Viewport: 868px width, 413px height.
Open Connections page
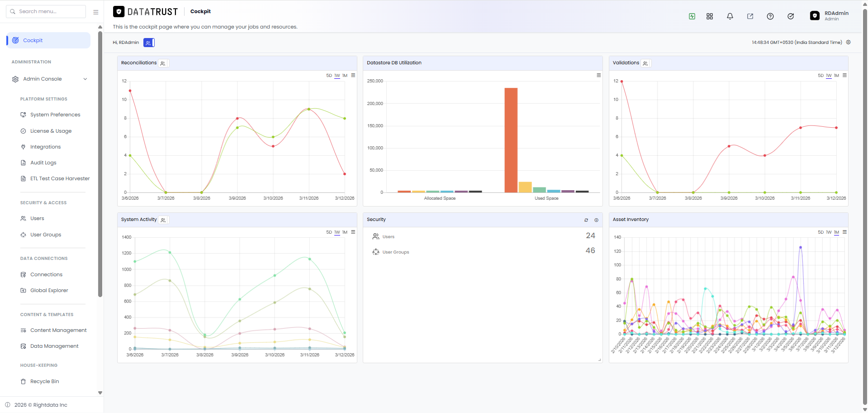pyautogui.click(x=46, y=274)
